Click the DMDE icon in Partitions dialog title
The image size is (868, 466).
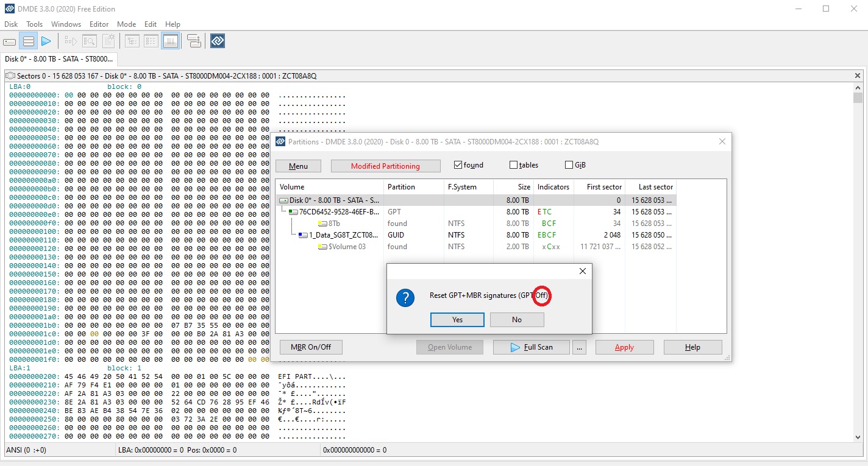coord(280,142)
